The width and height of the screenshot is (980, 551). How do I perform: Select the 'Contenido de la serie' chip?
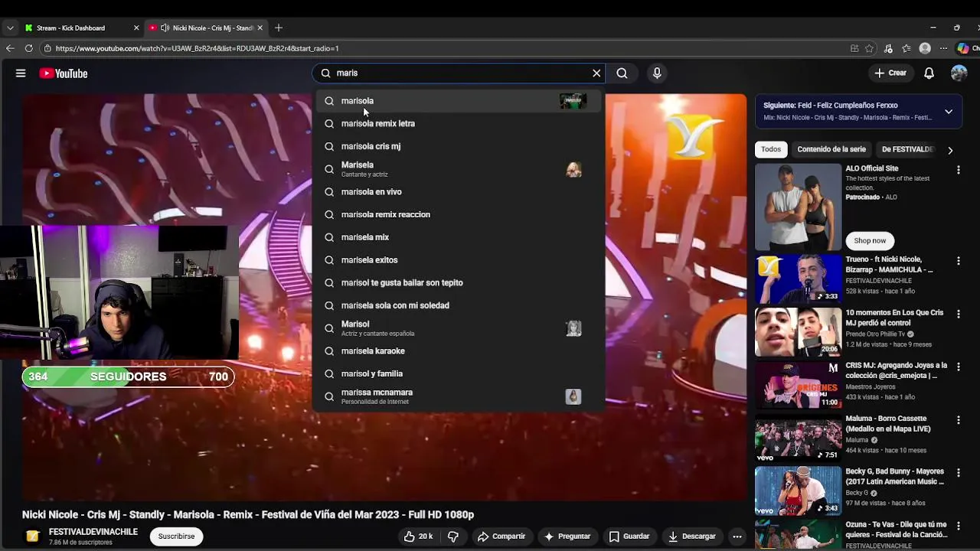[831, 149]
